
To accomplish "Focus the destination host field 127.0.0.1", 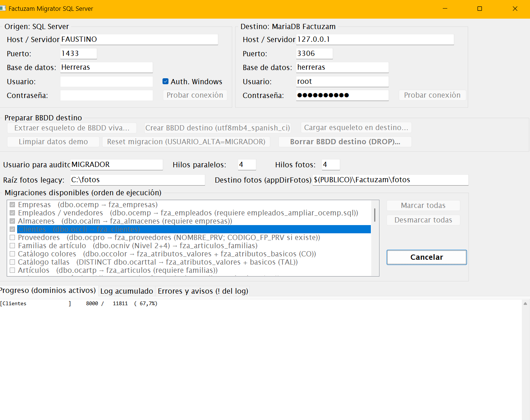I will pos(375,40).
